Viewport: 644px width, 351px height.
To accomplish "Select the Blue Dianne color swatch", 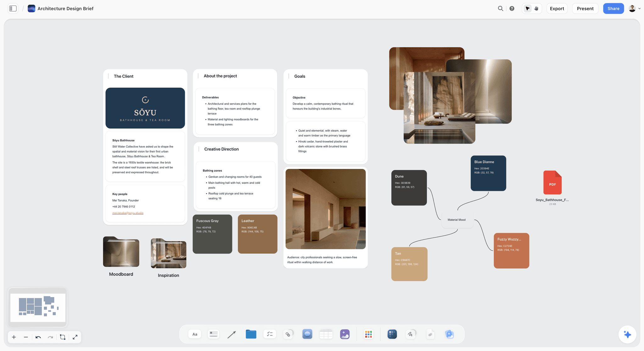I will [488, 173].
